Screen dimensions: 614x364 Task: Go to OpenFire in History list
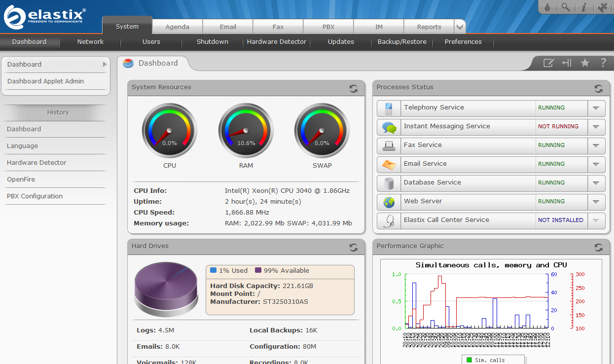pyautogui.click(x=21, y=180)
